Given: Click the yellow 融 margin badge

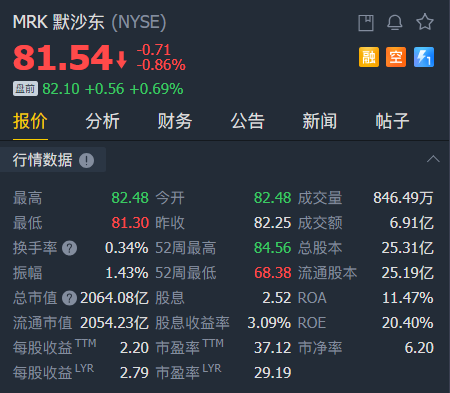Looking at the screenshot, I should (369, 57).
